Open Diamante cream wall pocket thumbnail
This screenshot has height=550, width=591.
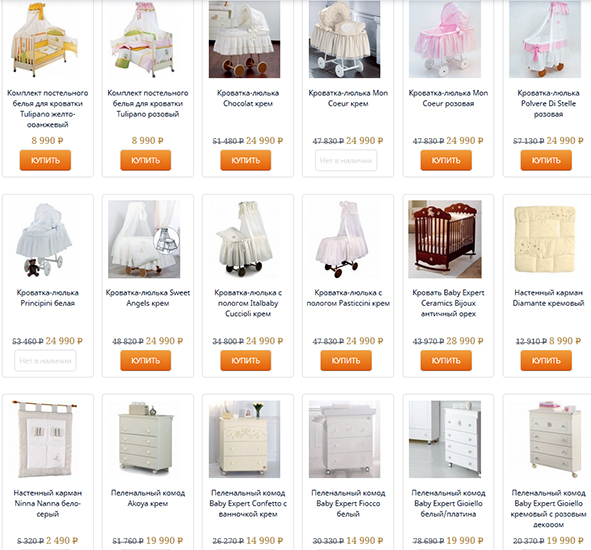pyautogui.click(x=545, y=239)
